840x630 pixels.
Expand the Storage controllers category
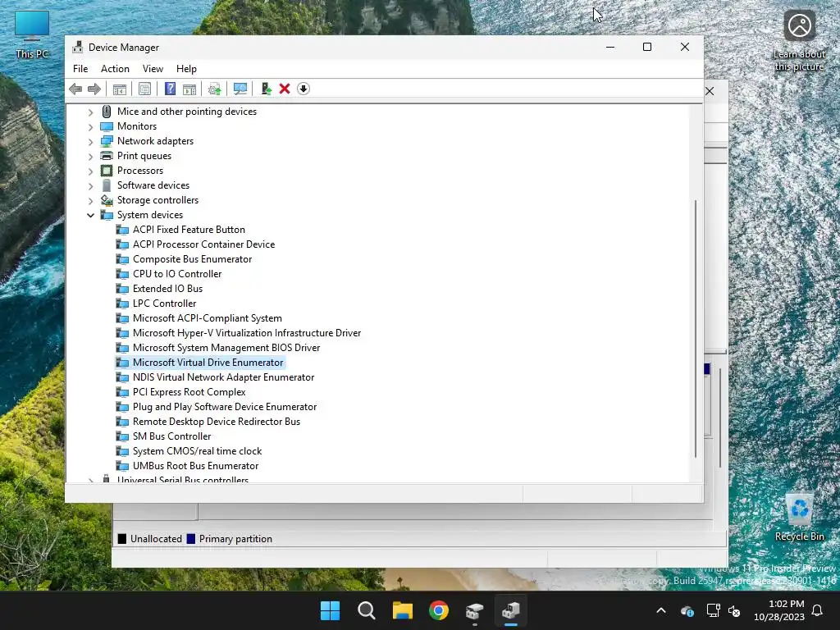[x=90, y=200]
